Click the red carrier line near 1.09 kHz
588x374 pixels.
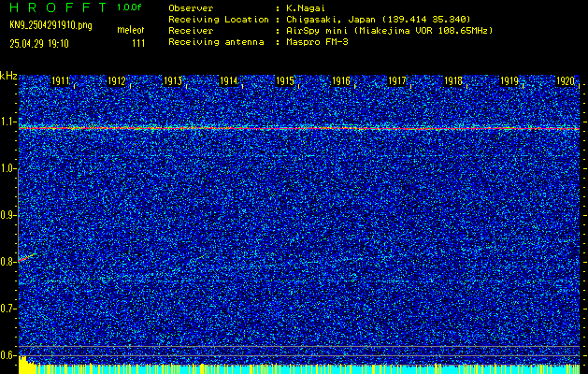(299, 128)
